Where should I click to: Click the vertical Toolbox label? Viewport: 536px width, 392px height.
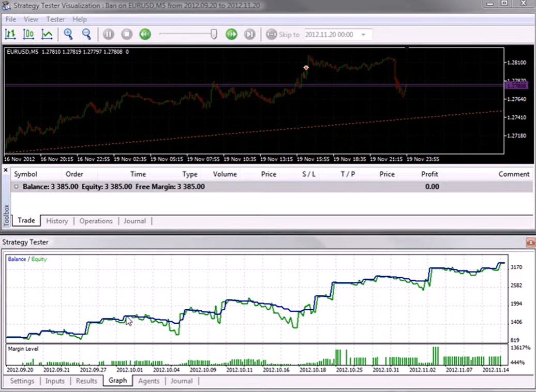6,215
